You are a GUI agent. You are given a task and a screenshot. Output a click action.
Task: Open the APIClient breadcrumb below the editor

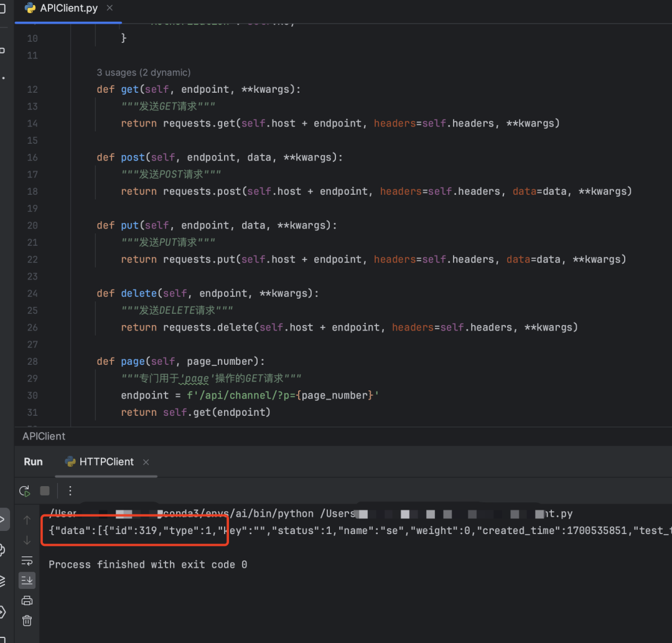tap(44, 436)
